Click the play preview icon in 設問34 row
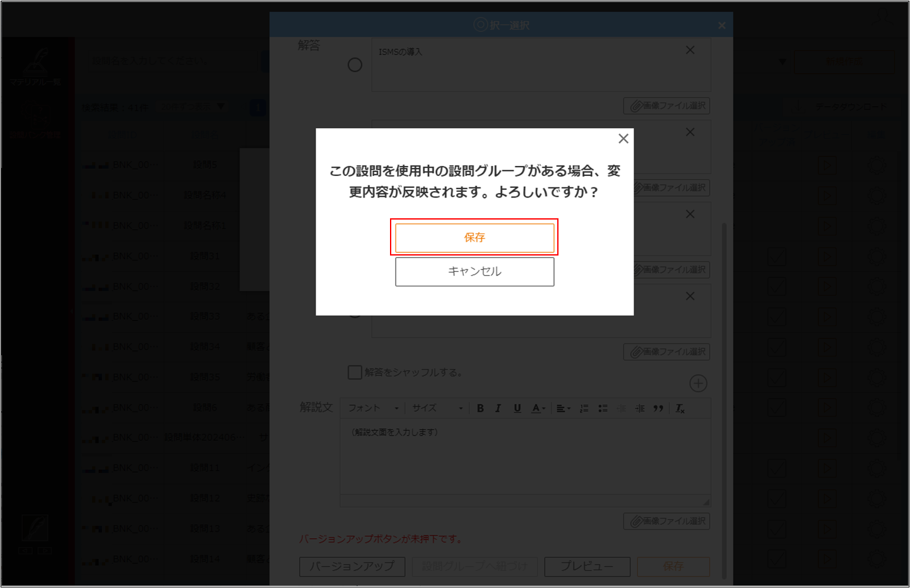Screen dimensions: 910x588 coord(827,347)
